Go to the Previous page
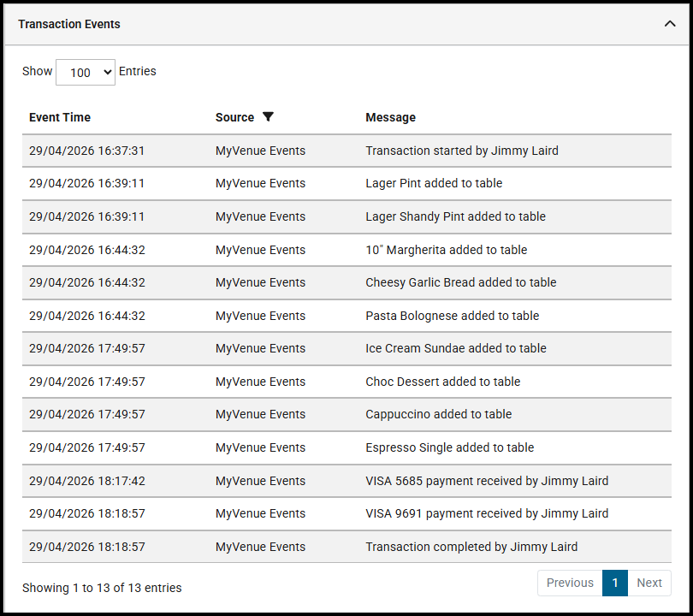693x616 pixels. click(x=570, y=583)
